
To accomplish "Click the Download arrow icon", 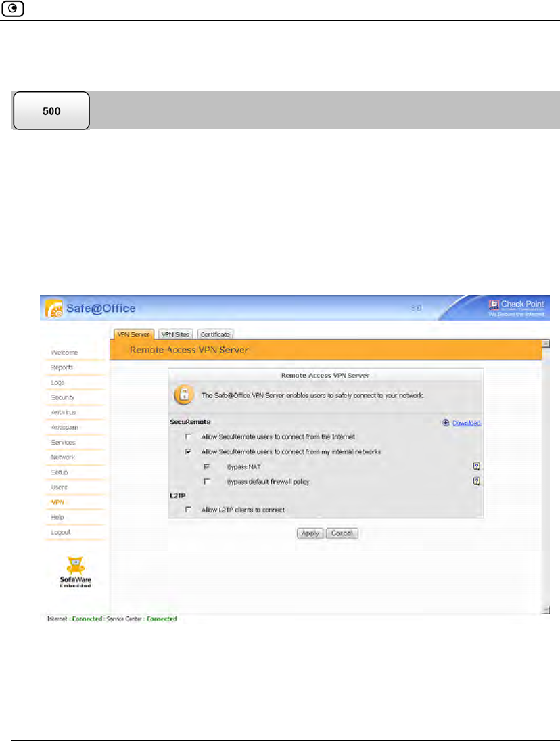I will click(x=446, y=422).
